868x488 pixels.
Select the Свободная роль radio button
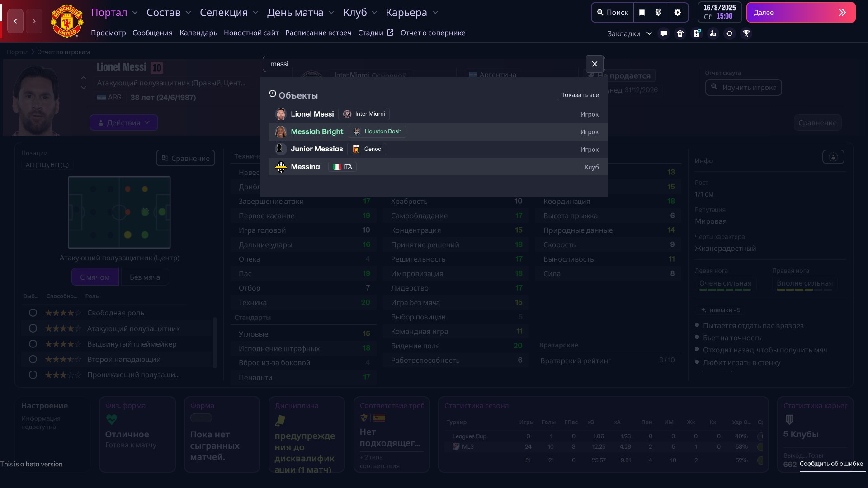point(33,313)
